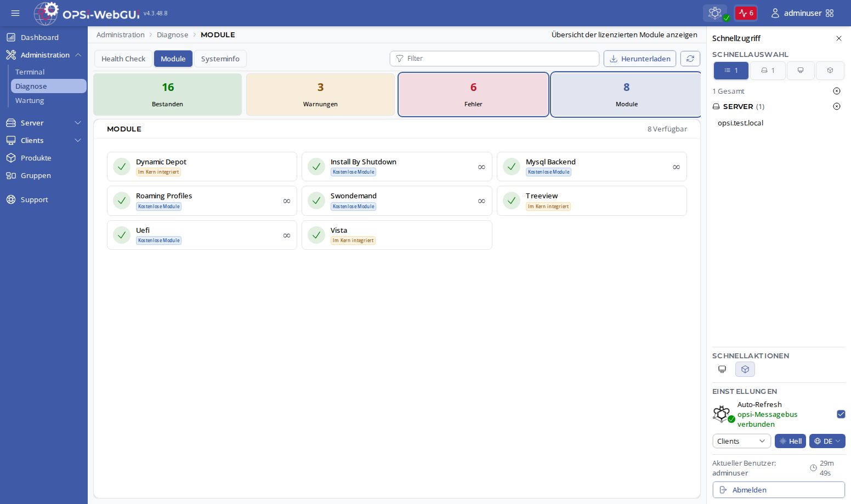The height and width of the screenshot is (504, 851).
Task: Click the Dynamic Depot checkmark icon
Action: 122,167
